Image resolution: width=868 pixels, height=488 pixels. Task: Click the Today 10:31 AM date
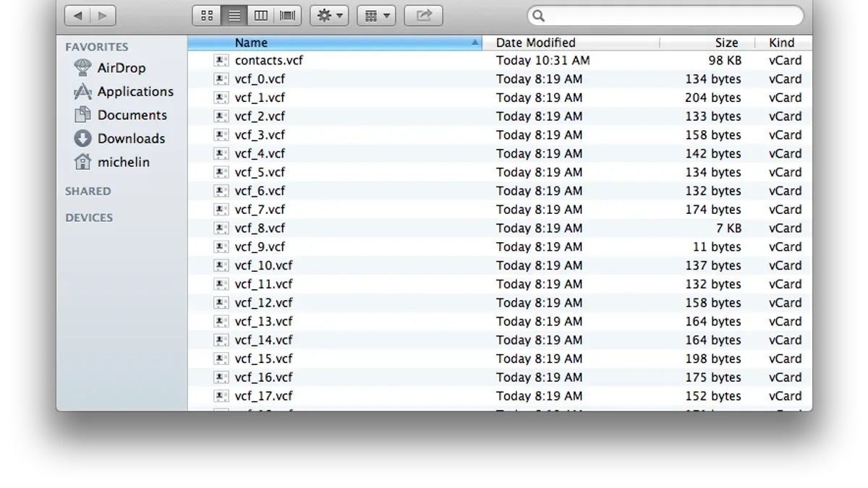click(x=543, y=61)
